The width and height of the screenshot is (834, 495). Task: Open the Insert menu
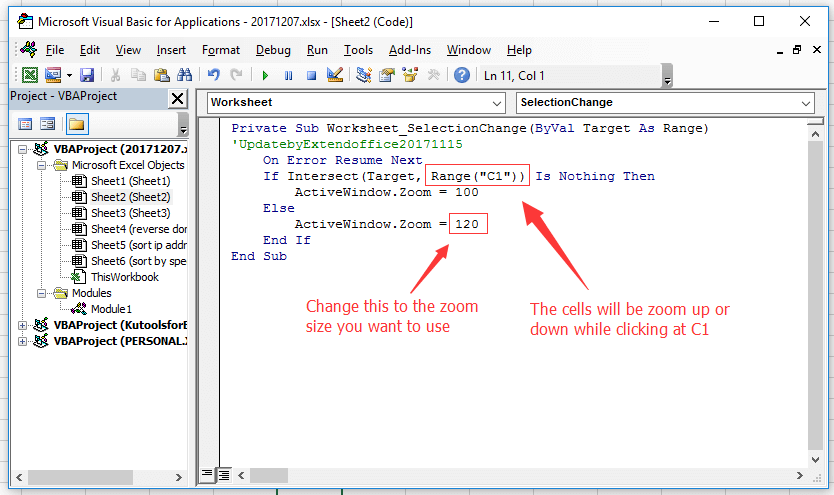171,50
